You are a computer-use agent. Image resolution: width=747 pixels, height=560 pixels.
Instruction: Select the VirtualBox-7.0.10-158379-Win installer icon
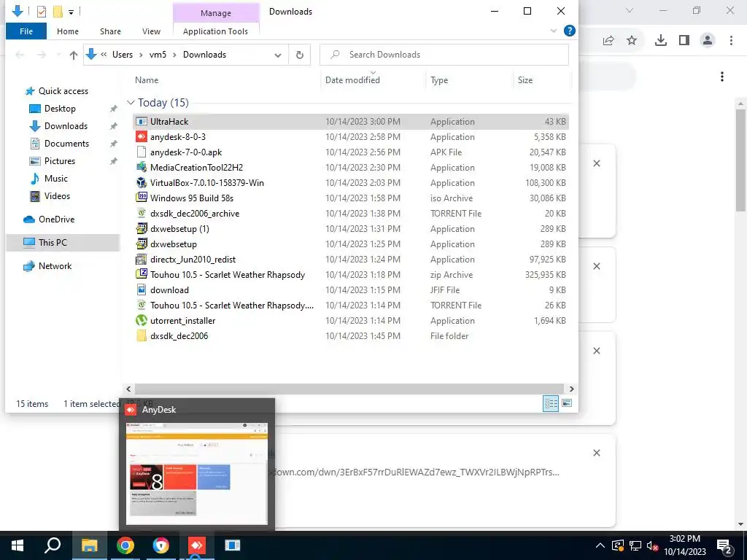coord(141,182)
